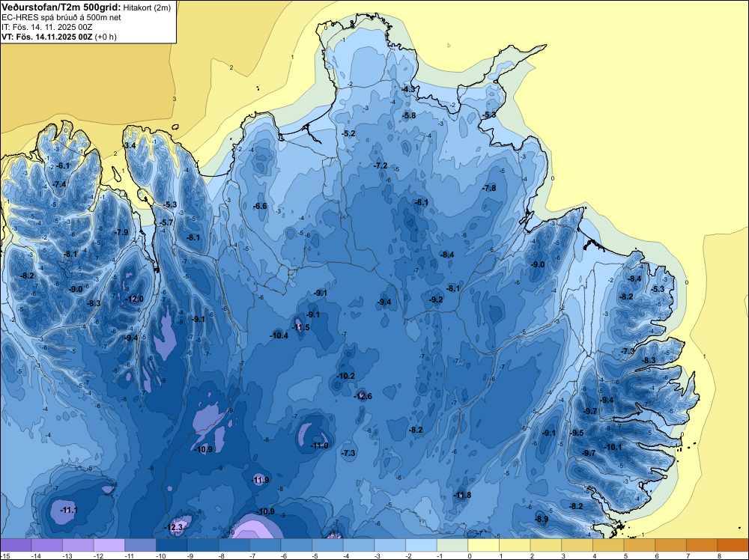The width and height of the screenshot is (749, 560).
Task: Click the '-10' tick label in the color legend
Action: 160,556
